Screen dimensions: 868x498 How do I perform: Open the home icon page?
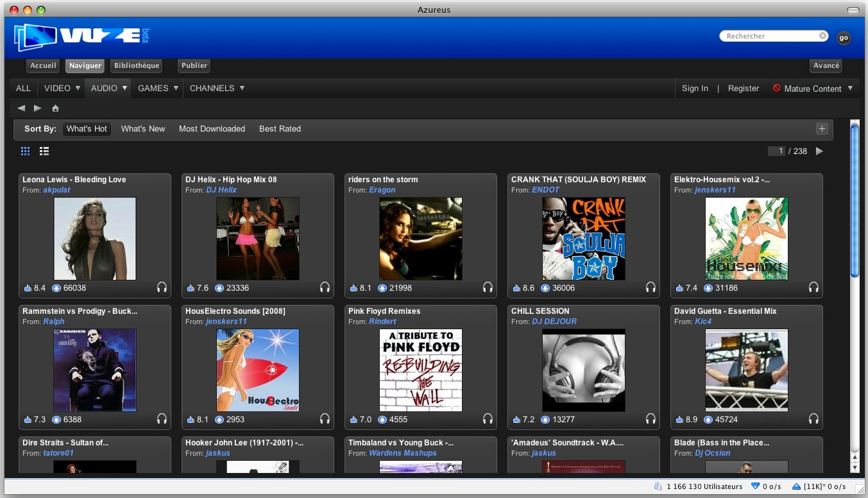tap(55, 108)
